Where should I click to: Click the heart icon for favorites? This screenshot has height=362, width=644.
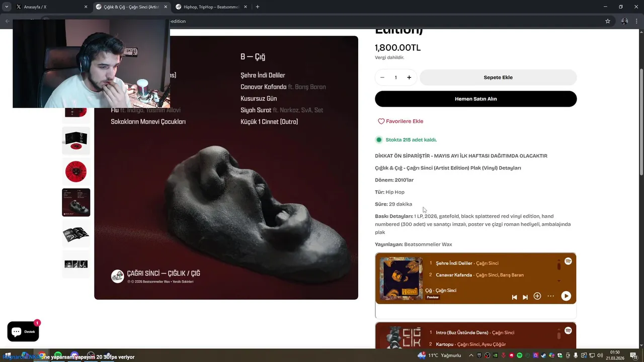(381, 121)
